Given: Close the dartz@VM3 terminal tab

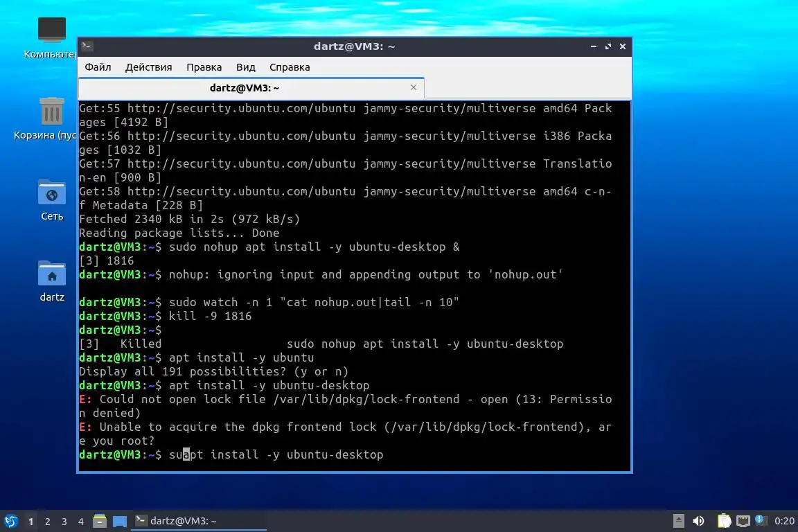Looking at the screenshot, I should 414,87.
